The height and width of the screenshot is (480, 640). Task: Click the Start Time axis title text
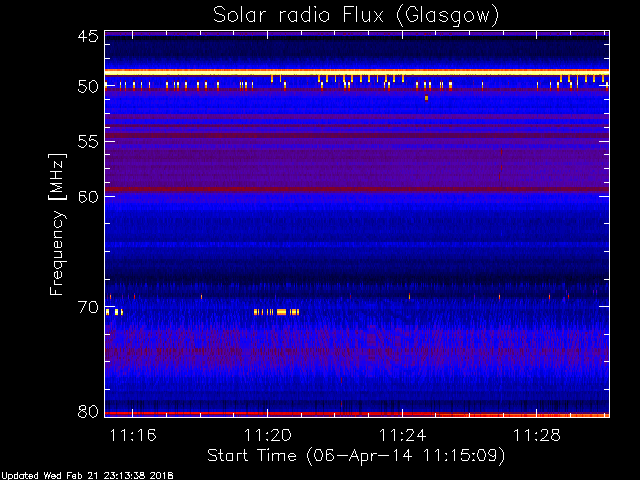356,456
